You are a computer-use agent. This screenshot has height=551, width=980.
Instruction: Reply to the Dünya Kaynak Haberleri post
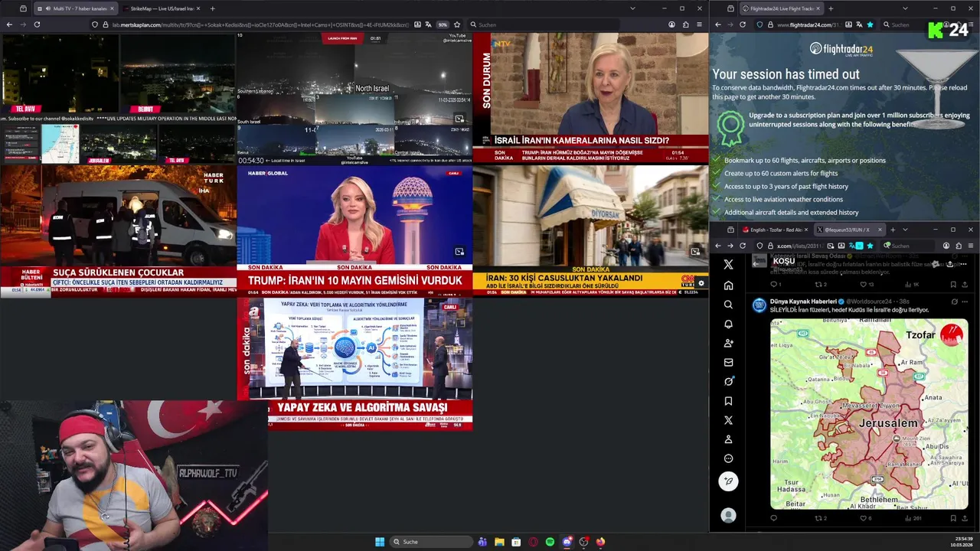(x=773, y=518)
